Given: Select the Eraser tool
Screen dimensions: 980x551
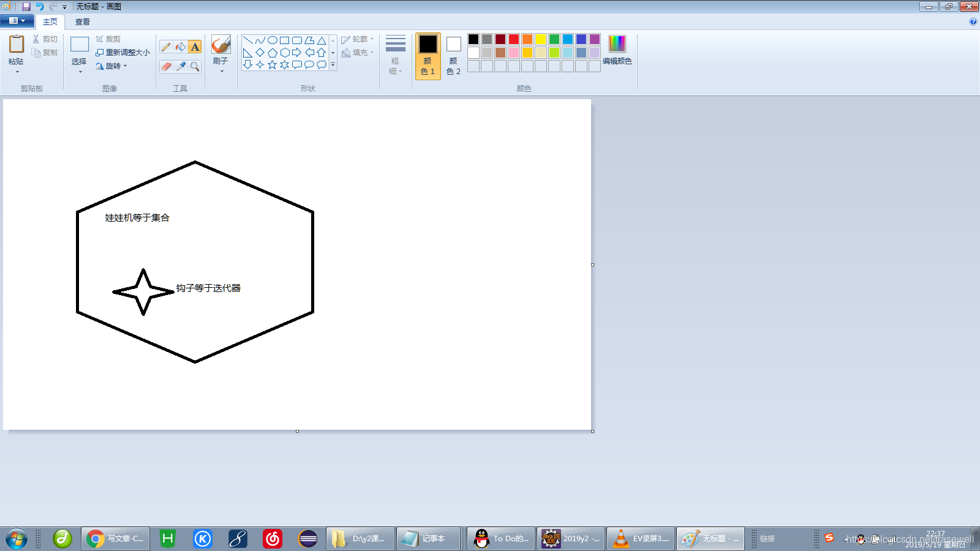Looking at the screenshot, I should point(166,66).
